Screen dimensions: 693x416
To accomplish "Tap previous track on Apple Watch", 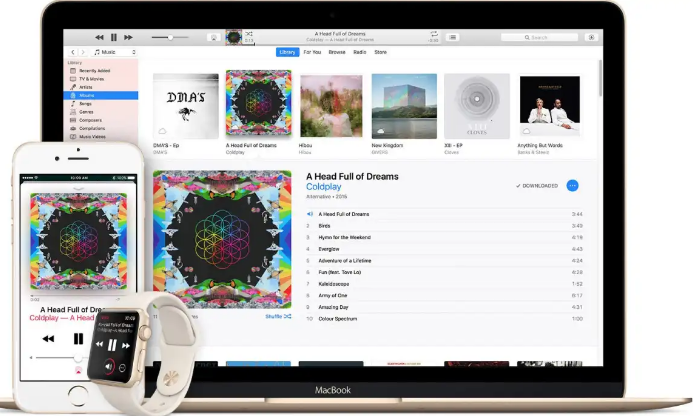I will (99, 344).
